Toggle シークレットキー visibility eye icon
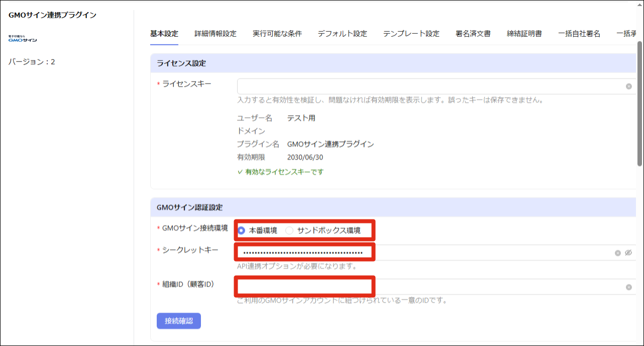644x346 pixels. click(628, 253)
